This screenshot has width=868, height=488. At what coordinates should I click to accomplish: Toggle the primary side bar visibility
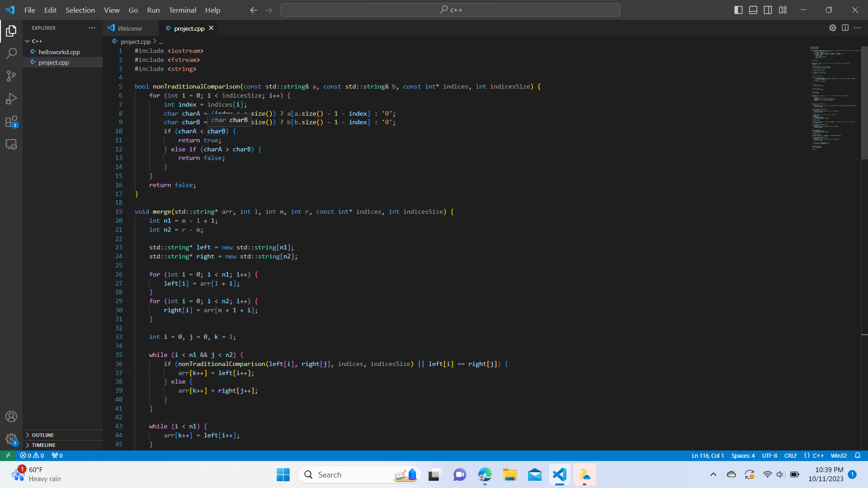pos(738,10)
